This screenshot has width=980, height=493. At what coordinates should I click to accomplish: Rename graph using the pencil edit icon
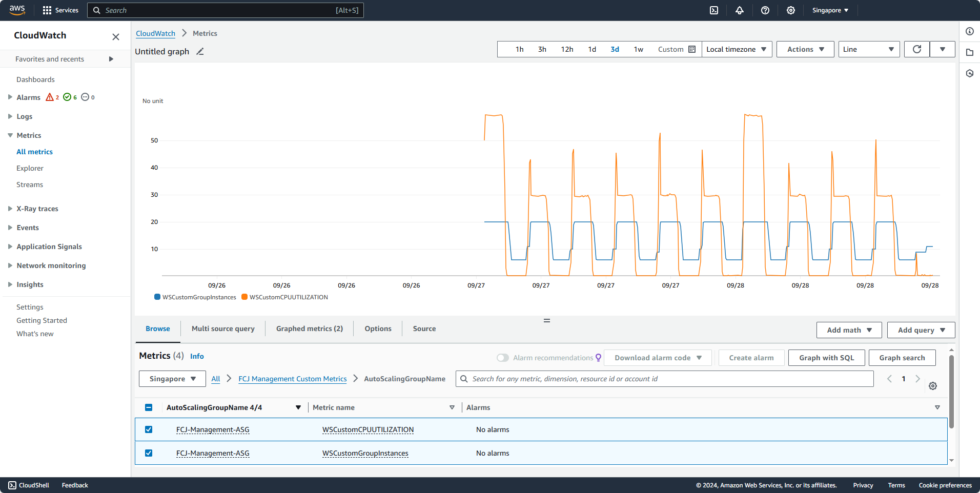click(x=200, y=51)
